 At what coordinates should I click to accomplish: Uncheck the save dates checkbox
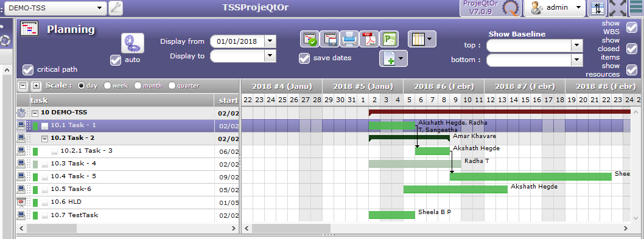click(304, 58)
